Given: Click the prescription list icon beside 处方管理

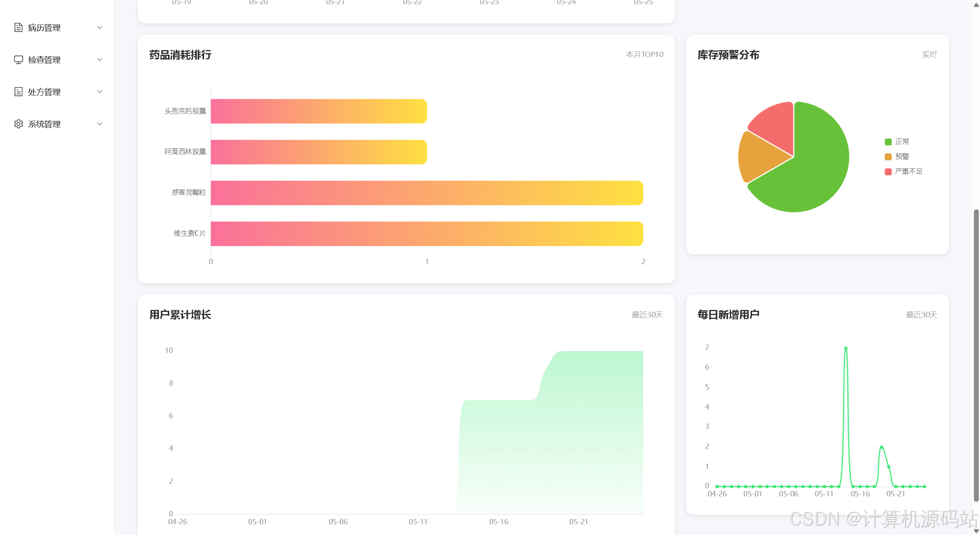Looking at the screenshot, I should pos(18,92).
